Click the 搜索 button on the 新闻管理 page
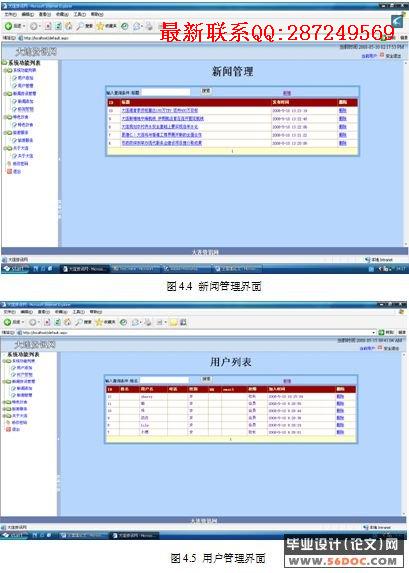 click(206, 91)
